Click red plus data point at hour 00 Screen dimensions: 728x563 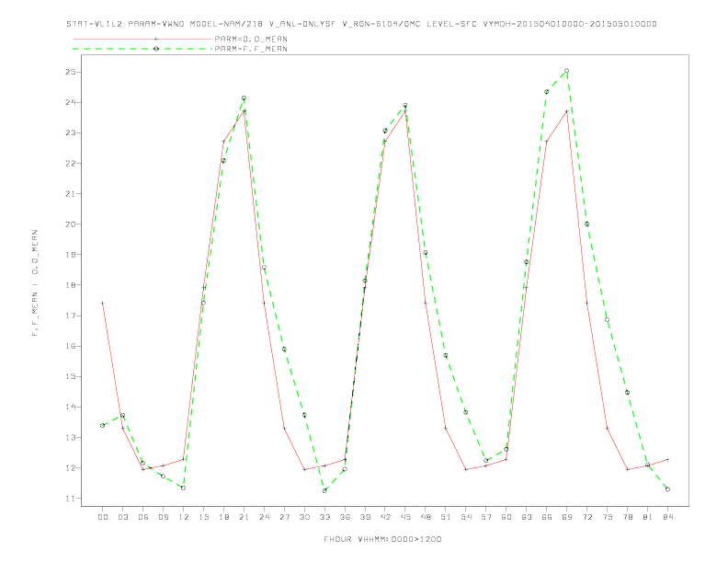(103, 303)
